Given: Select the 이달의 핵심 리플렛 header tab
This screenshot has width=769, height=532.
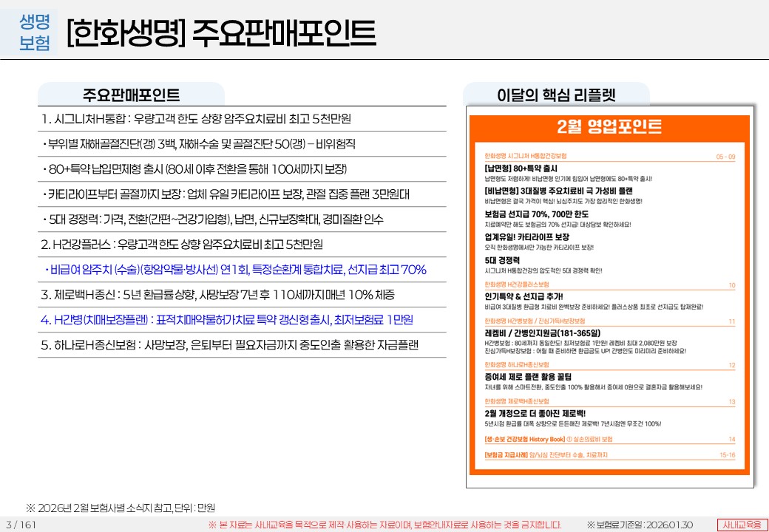Looking at the screenshot, I should pos(556,95).
